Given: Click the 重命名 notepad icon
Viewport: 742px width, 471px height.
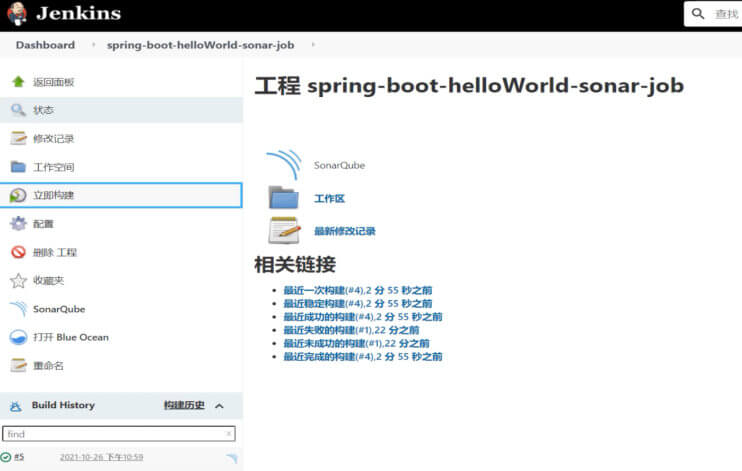Looking at the screenshot, I should pyautogui.click(x=18, y=365).
